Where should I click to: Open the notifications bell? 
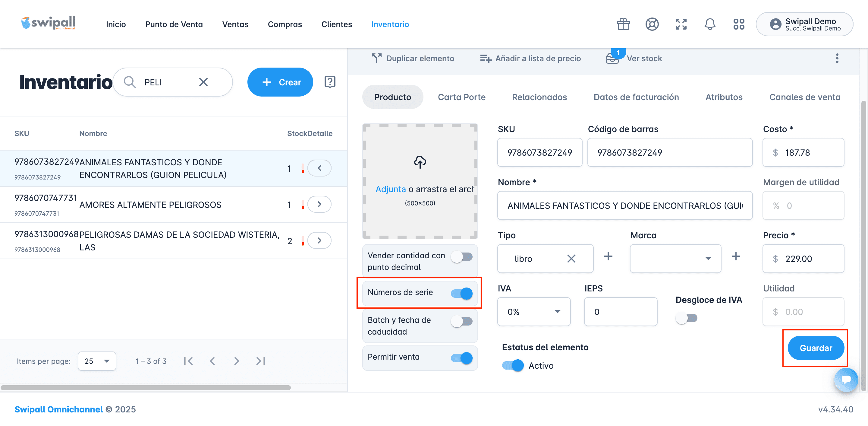click(x=710, y=24)
